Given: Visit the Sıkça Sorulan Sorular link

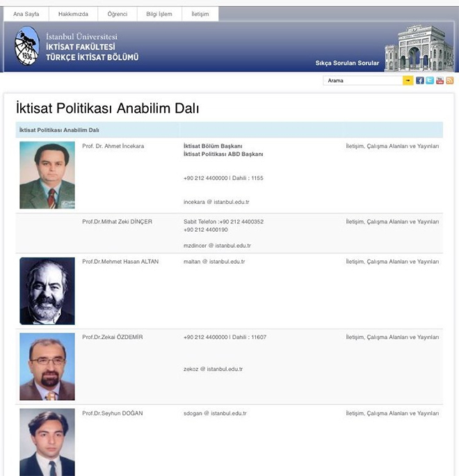Looking at the screenshot, I should point(347,63).
